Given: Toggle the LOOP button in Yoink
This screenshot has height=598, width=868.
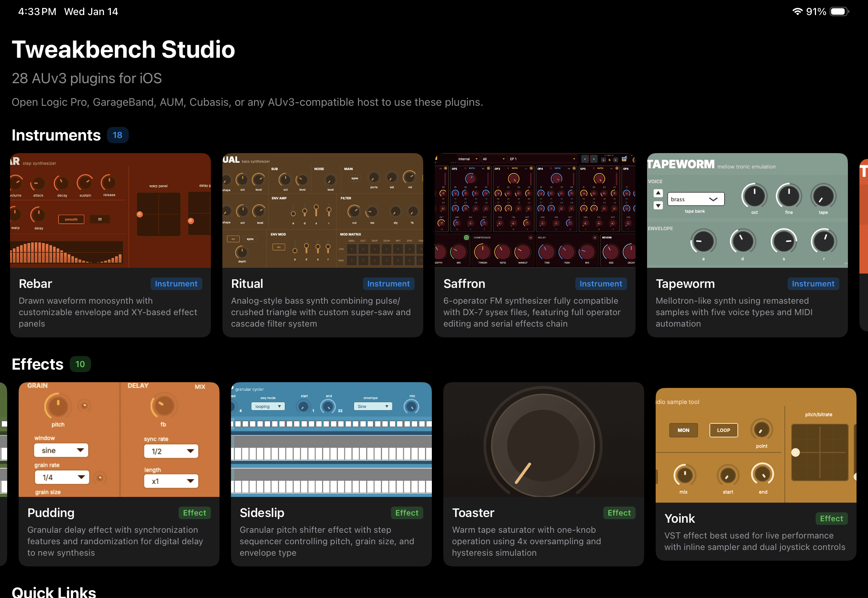Looking at the screenshot, I should (723, 430).
